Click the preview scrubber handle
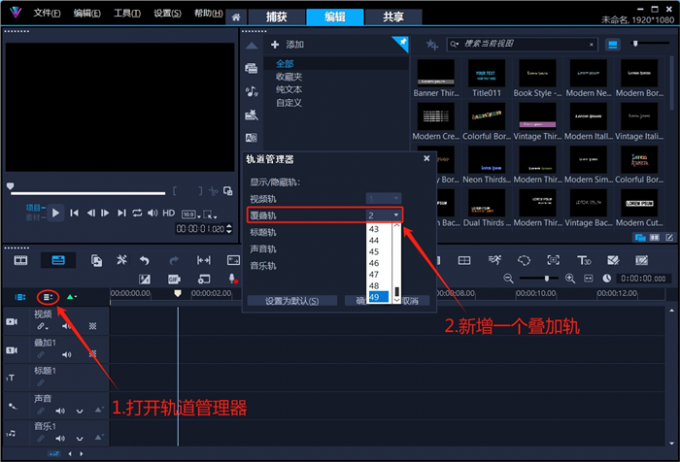This screenshot has width=680, height=462. (x=10, y=186)
